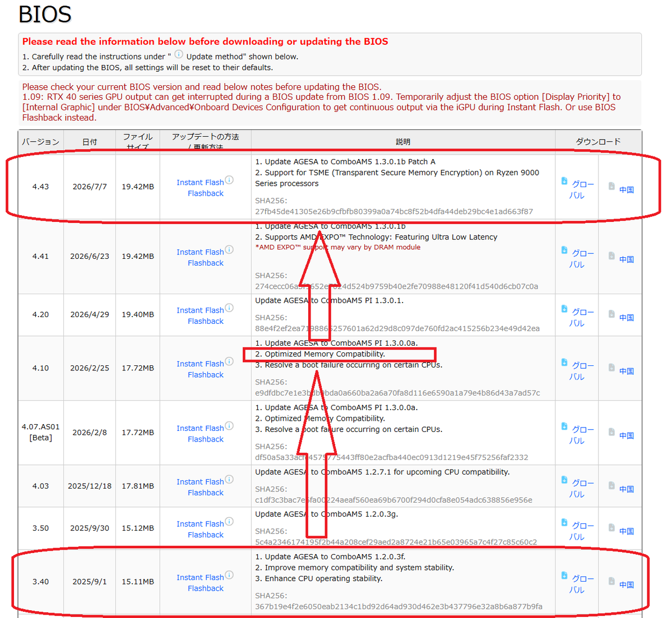672x618 pixels.
Task: Download 4.07.AS01 Beta via the 中国 link
Action: (627, 435)
